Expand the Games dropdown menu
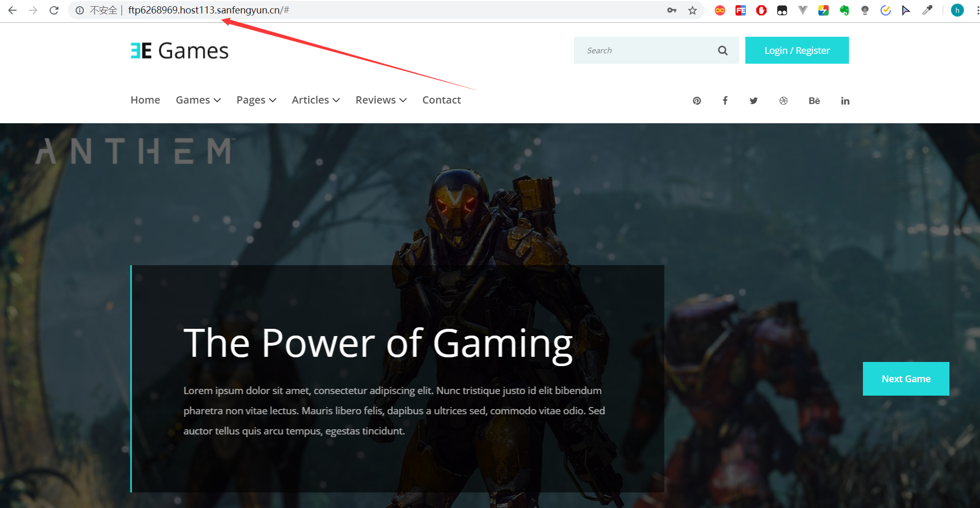980x508 pixels. (x=198, y=100)
